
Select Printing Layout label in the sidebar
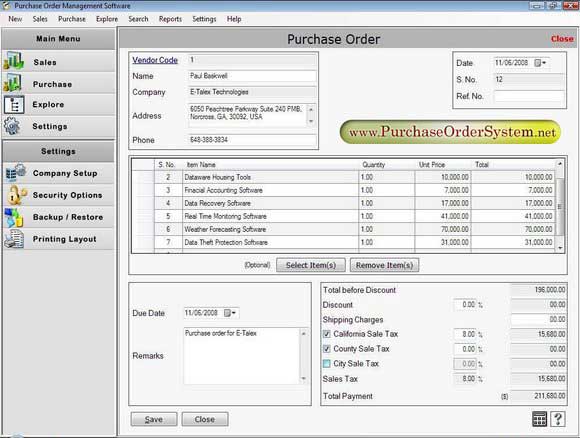65,239
